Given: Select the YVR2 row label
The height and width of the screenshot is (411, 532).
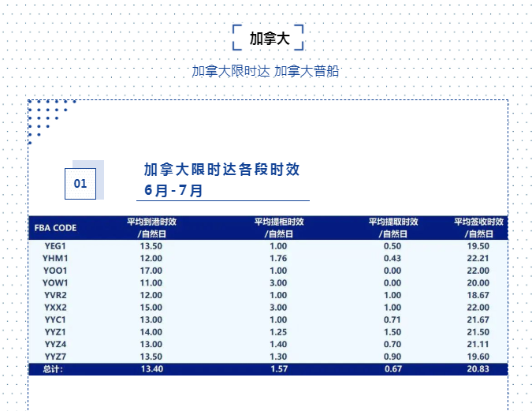Looking at the screenshot, I should [x=55, y=295].
